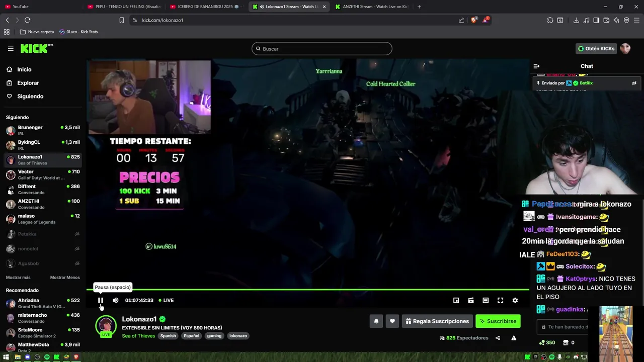Bookmark this page icon
This screenshot has height=362, width=644.
pyautogui.click(x=121, y=20)
